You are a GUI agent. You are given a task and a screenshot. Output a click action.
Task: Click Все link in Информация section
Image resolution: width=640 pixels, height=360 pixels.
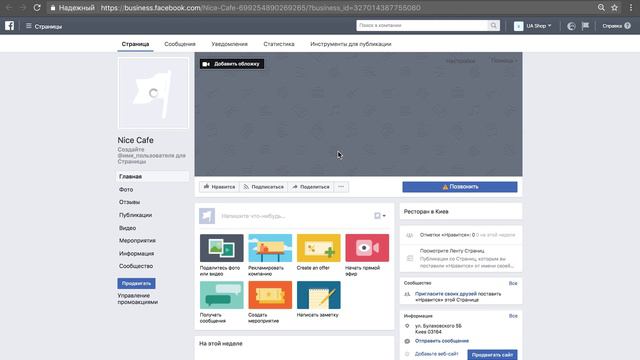click(513, 316)
